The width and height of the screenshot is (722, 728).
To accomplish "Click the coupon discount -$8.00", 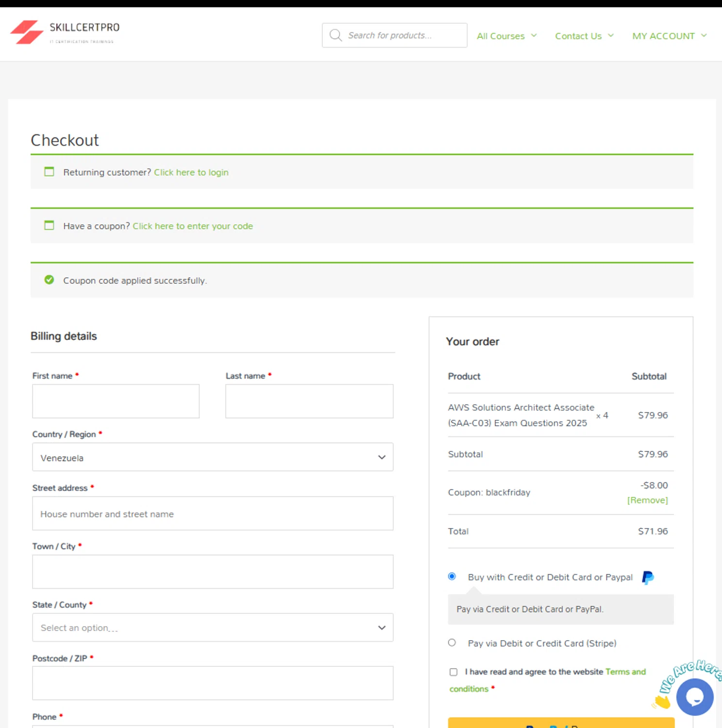I will 654,485.
